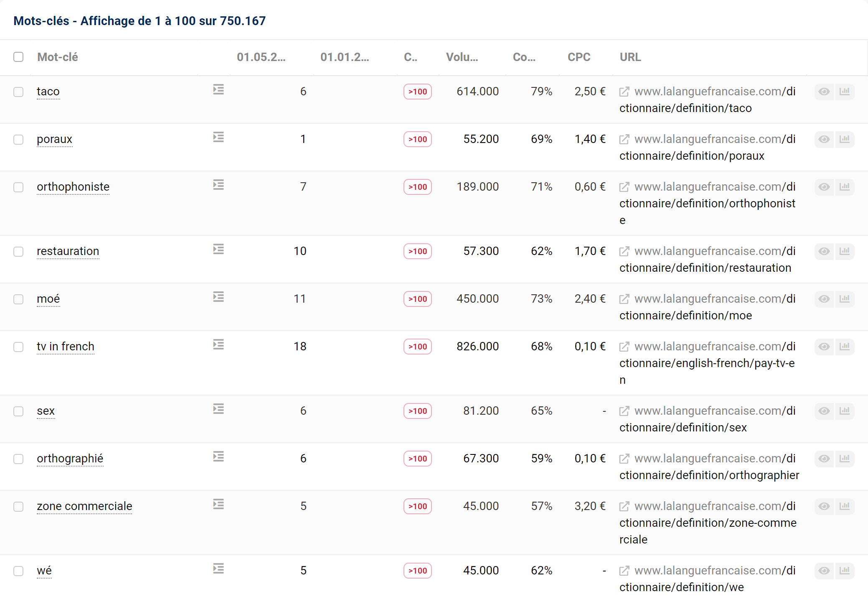
Task: Open SERP list icon for moé
Action: 218,297
